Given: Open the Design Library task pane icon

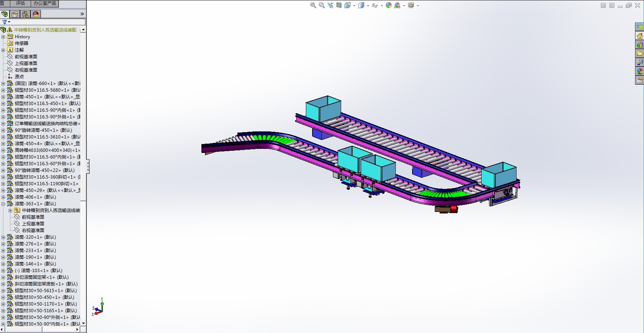Looking at the screenshot, I should pos(640,45).
